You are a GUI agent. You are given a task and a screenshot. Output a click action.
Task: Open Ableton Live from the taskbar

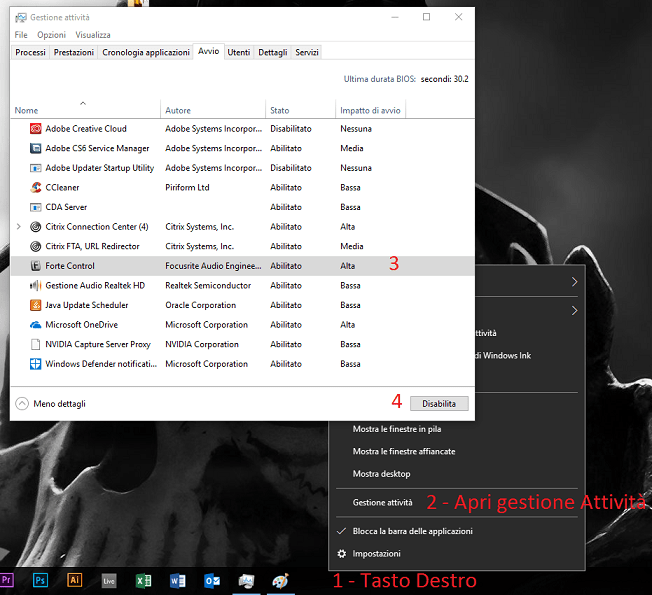[109, 581]
